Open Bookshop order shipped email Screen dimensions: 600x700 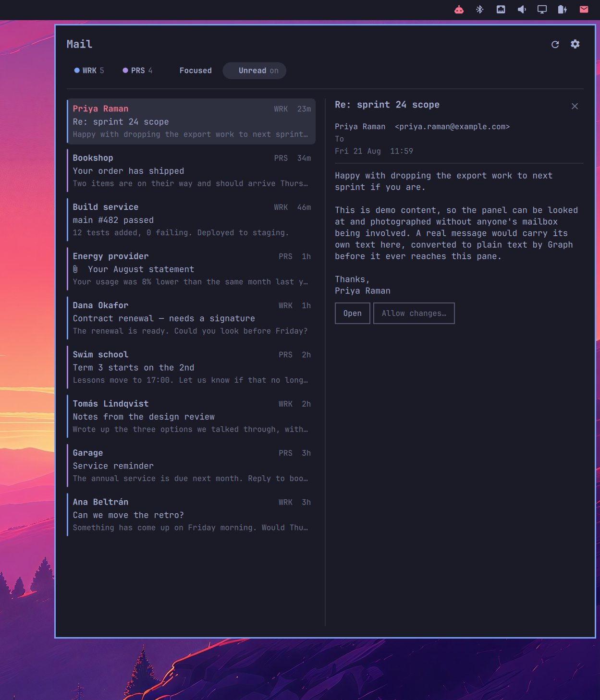[x=191, y=170]
